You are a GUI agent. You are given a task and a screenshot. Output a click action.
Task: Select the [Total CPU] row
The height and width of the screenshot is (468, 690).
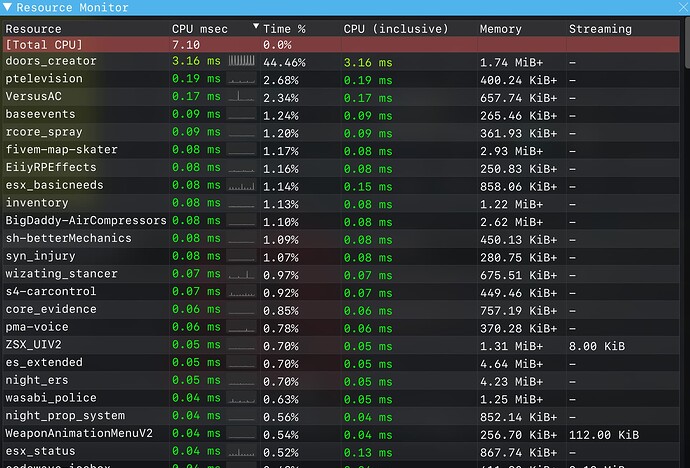[44, 45]
